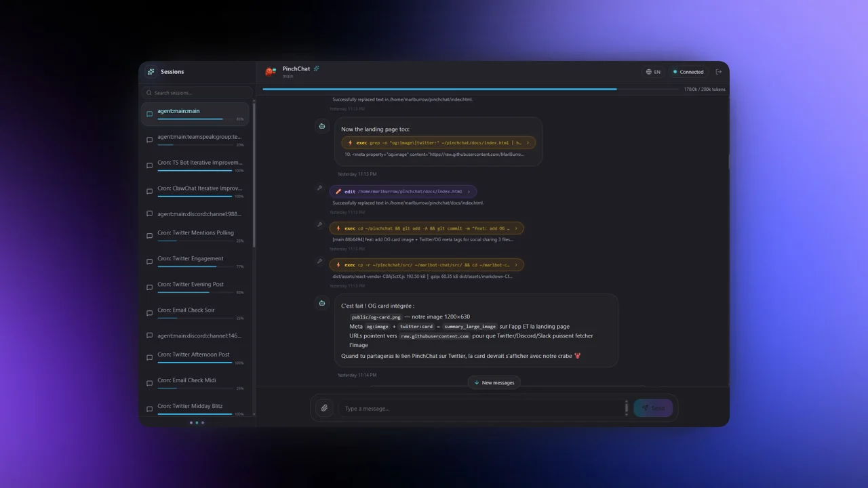Expand the edit docs/index.html tool call

(403, 191)
